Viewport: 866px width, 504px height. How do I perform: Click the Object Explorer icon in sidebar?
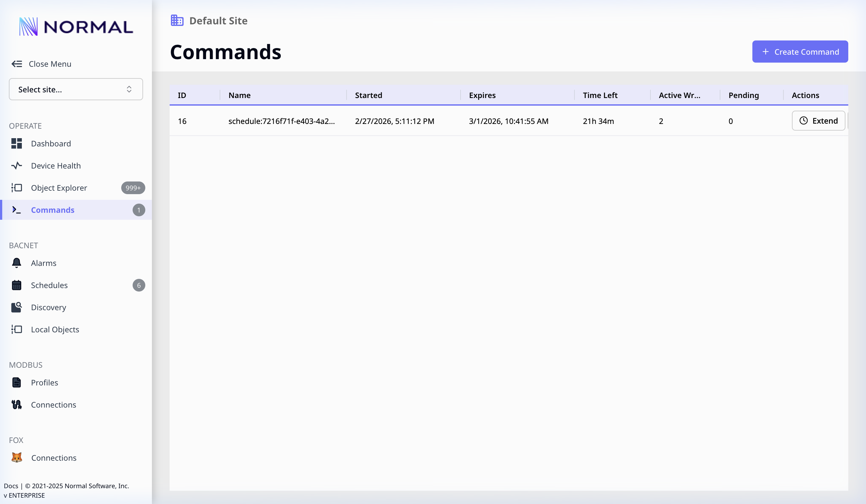click(16, 188)
